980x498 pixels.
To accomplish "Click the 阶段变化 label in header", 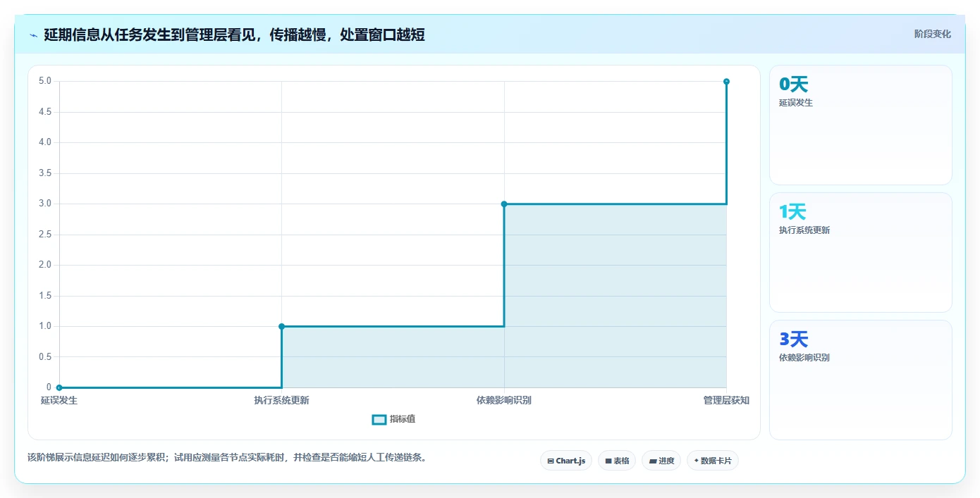I will tap(932, 34).
